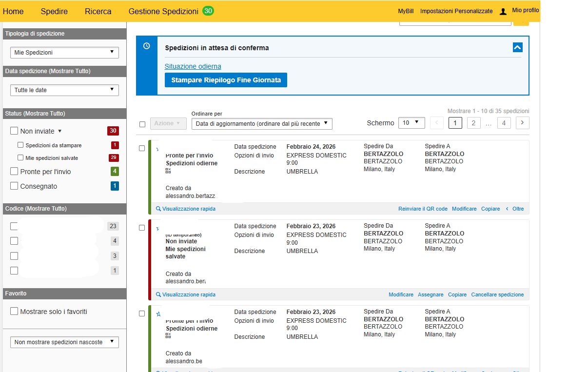This screenshot has width=588, height=372.
Task: Star the third shipment as favorite
Action: [x=158, y=314]
